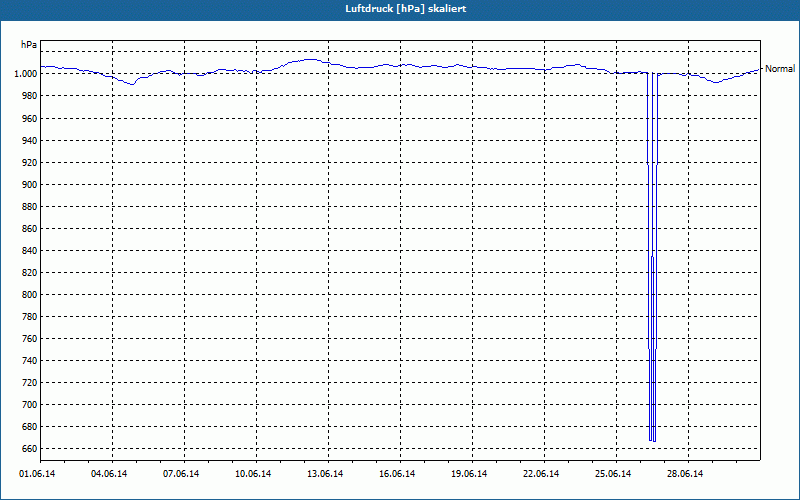This screenshot has height=500, width=800.
Task: Click the date label 19.06.14
Action: 469,474
